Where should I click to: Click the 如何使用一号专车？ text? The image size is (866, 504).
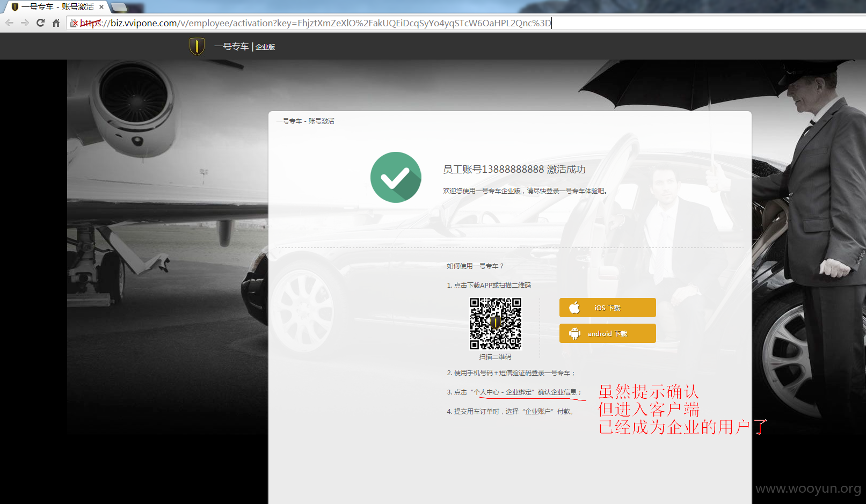pos(475,266)
